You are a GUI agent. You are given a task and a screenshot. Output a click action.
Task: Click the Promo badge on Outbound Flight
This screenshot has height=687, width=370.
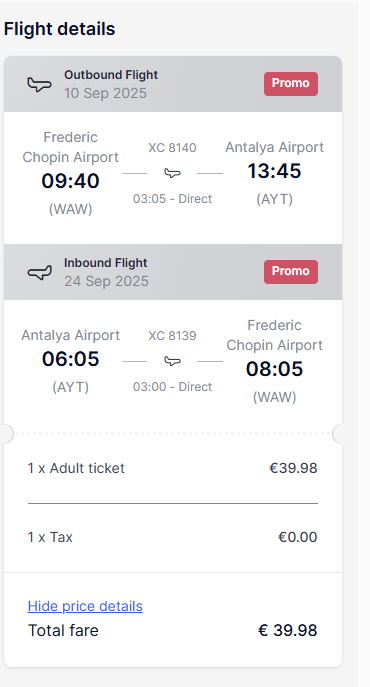[291, 84]
